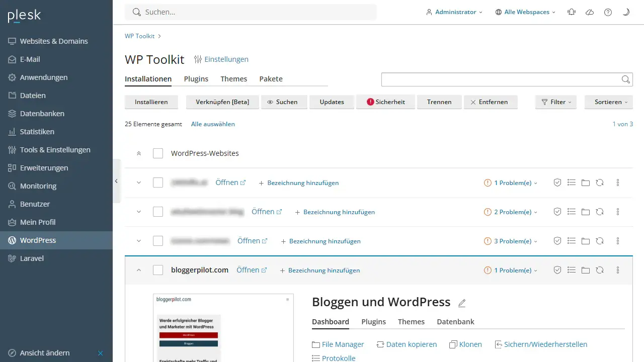Screen dimensions: 644x362
Task: Open bloggerpilot.com via its Öffnen link
Action: click(252, 270)
